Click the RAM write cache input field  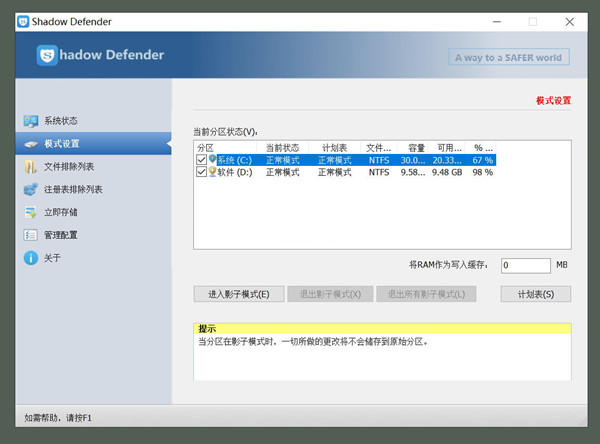526,265
